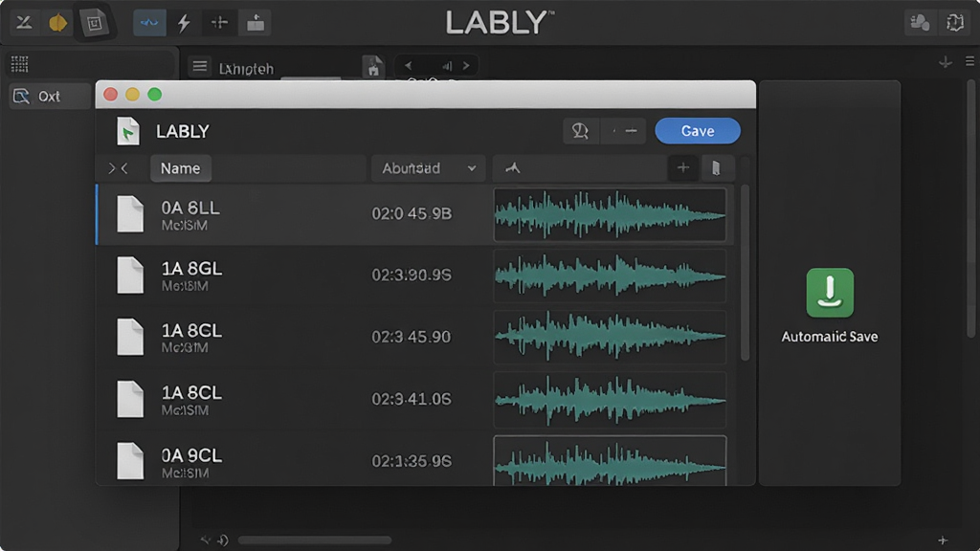Click the green Automatic Save icon
980x551 pixels.
830,293
